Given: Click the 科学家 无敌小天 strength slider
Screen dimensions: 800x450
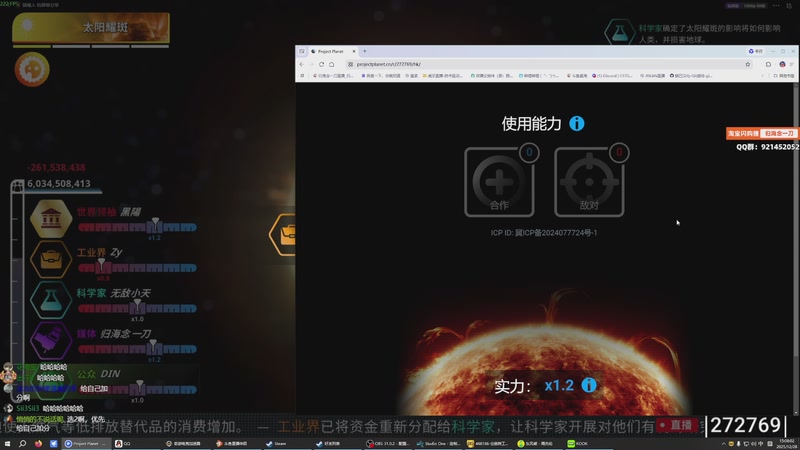Looking at the screenshot, I should click(x=137, y=308).
